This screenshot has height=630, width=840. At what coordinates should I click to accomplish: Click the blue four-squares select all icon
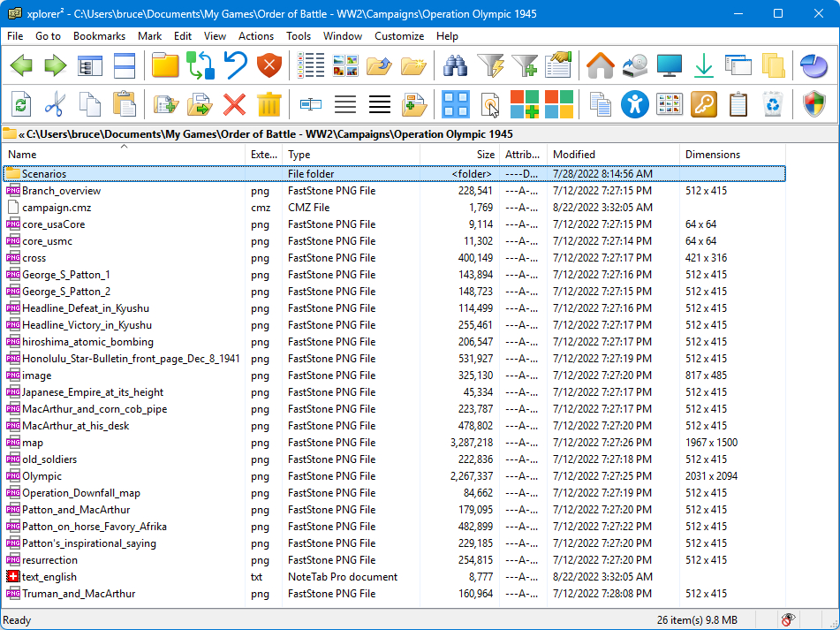coord(456,104)
